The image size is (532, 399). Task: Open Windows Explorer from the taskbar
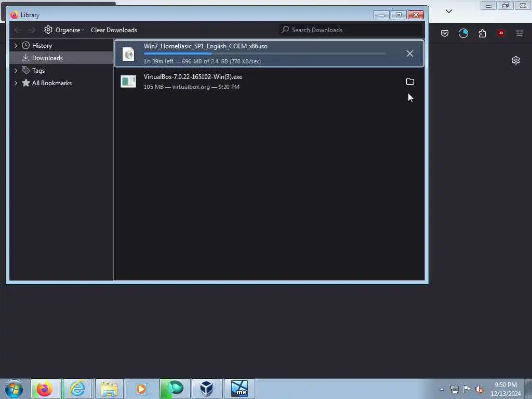pos(109,389)
